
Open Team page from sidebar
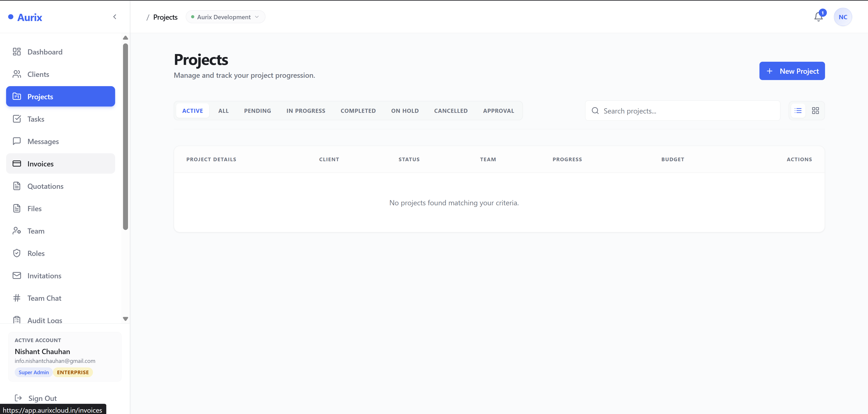61,231
